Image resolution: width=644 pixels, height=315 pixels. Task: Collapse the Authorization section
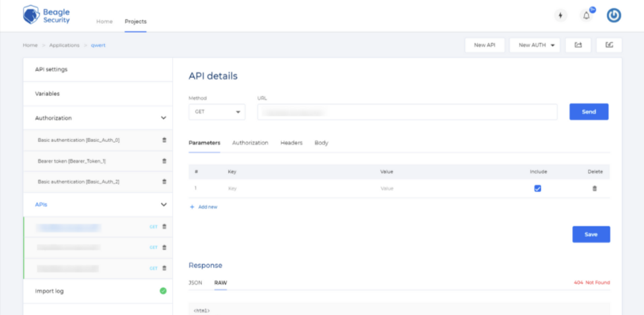(x=164, y=118)
